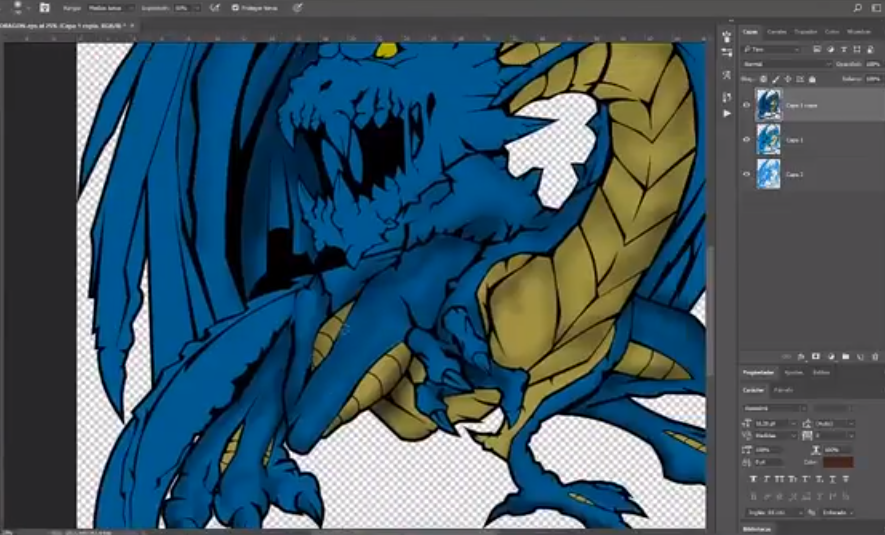Toggle Proteger tonos checkbox
This screenshot has width=885, height=535.
pyautogui.click(x=235, y=8)
